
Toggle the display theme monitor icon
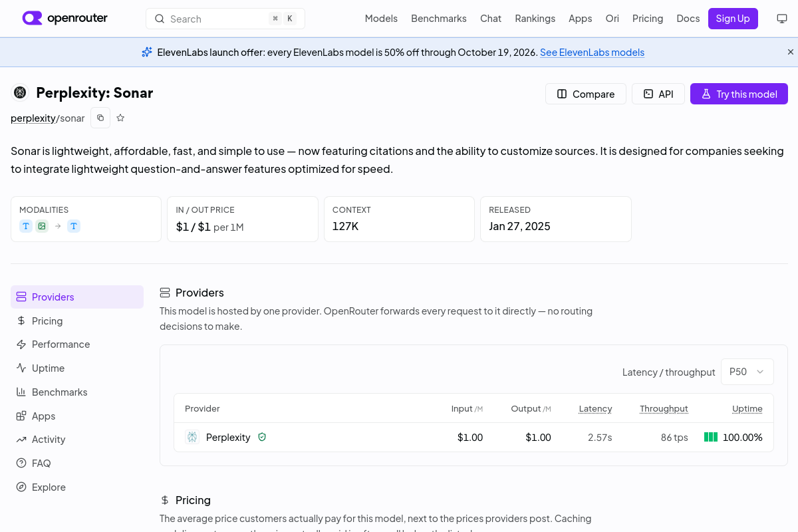pos(782,19)
